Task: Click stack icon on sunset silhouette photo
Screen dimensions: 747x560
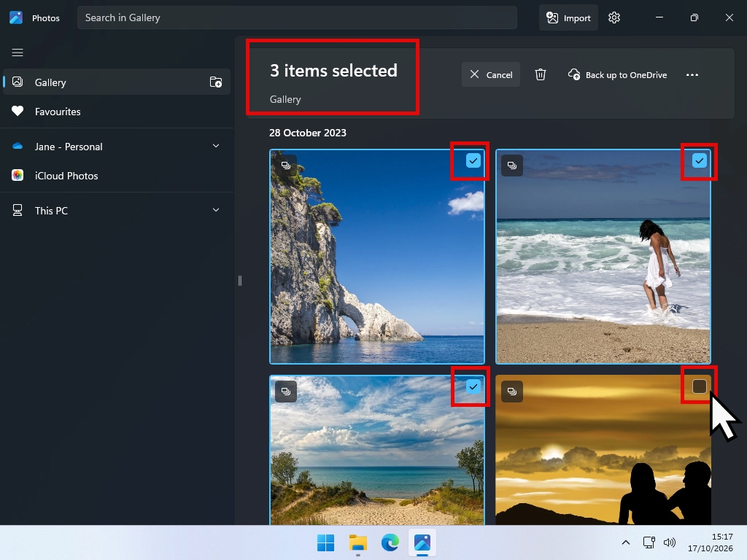Action: tap(512, 392)
